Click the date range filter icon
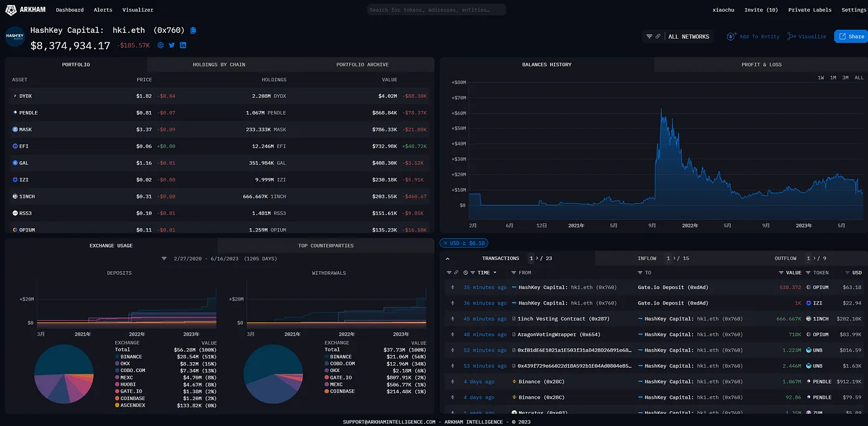868x426 pixels. click(x=164, y=258)
